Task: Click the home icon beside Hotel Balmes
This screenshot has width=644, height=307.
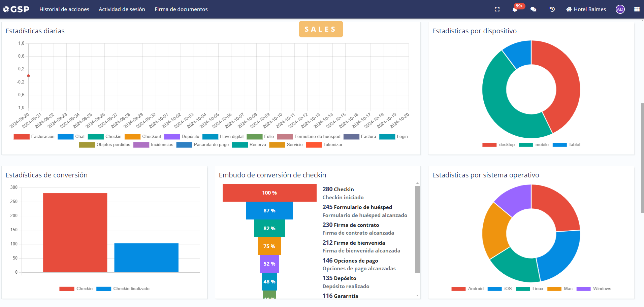Action: (569, 9)
